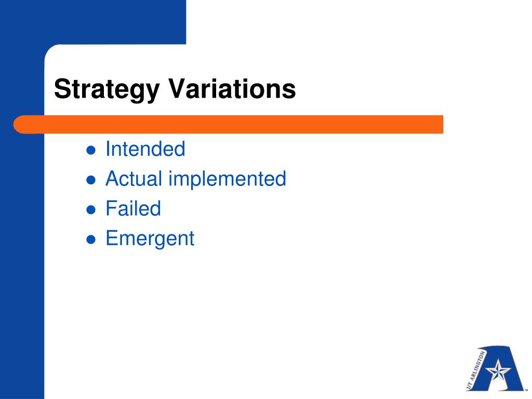Click the word implemented in second bullet
The width and height of the screenshot is (532, 399).
228,179
